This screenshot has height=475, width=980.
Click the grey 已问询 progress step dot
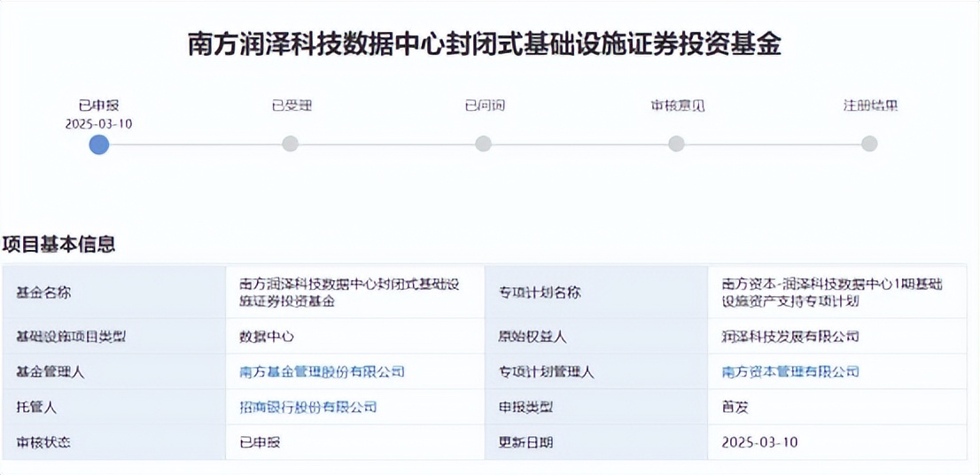pos(483,144)
